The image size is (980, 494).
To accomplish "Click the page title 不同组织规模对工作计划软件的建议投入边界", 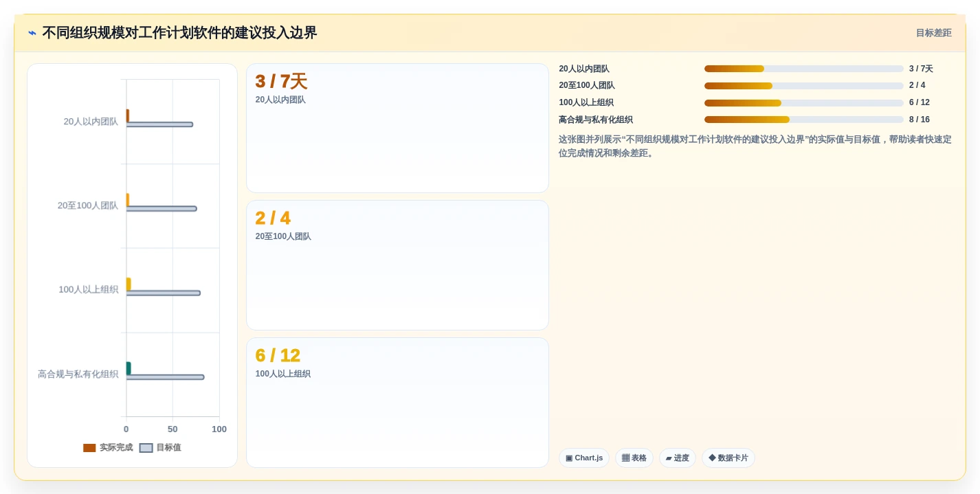I will 179,33.
